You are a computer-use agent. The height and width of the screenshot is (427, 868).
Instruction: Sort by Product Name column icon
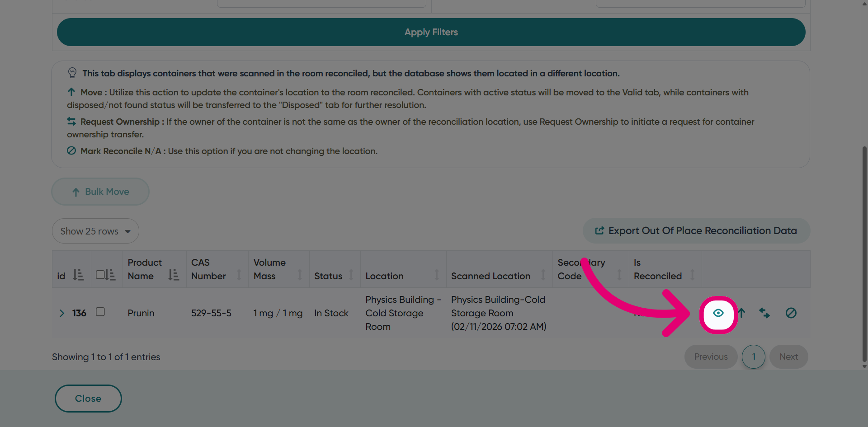[174, 275]
